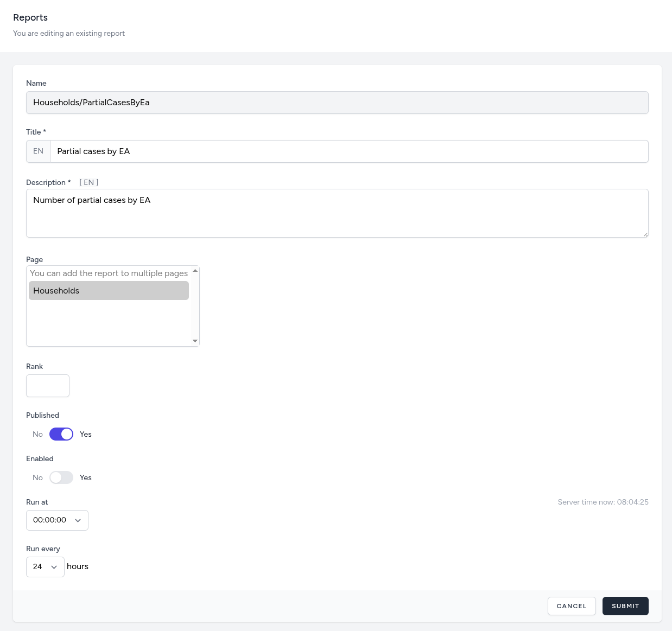Click the 'No' label beside Published
The height and width of the screenshot is (631, 672).
pyautogui.click(x=37, y=434)
